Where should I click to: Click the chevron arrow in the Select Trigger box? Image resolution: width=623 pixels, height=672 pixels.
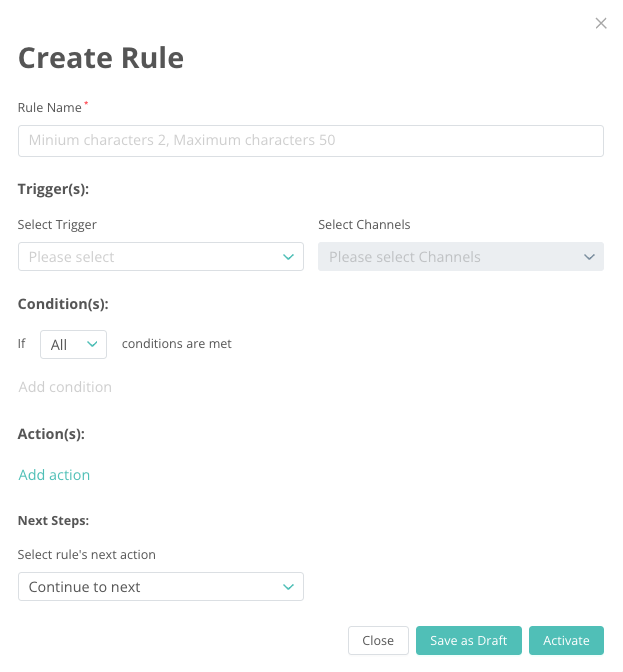pyautogui.click(x=288, y=257)
